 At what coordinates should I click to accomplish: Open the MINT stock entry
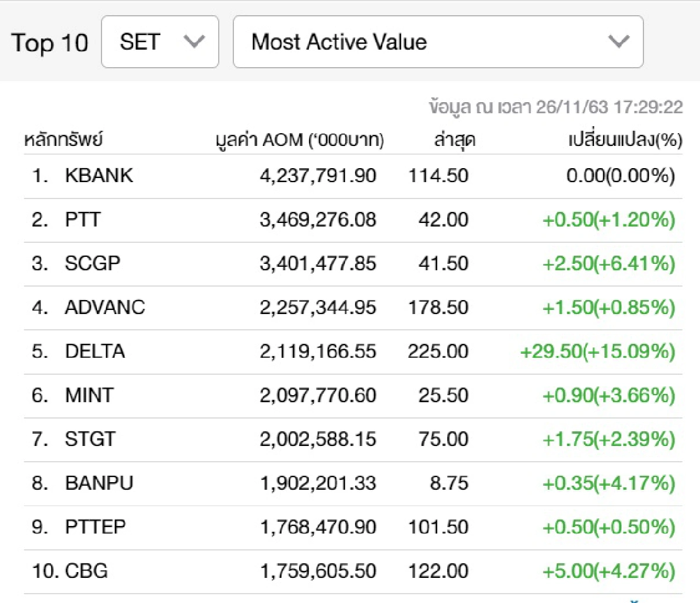coord(89,395)
